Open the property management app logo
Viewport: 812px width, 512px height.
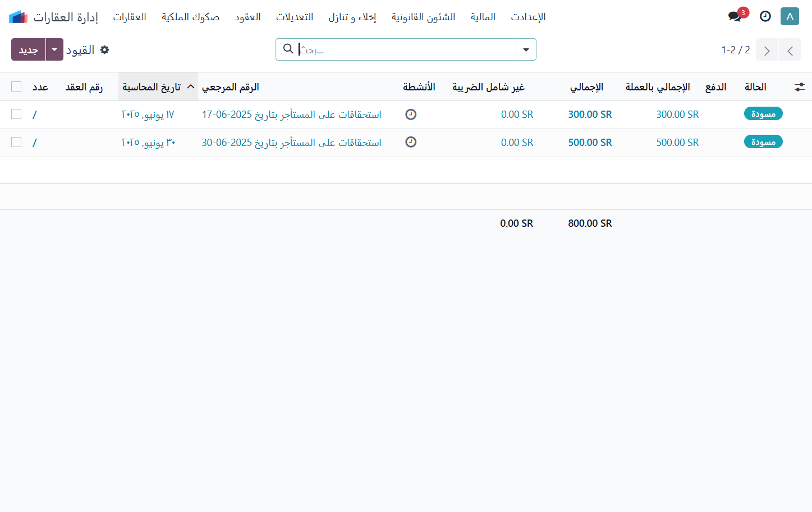point(18,17)
